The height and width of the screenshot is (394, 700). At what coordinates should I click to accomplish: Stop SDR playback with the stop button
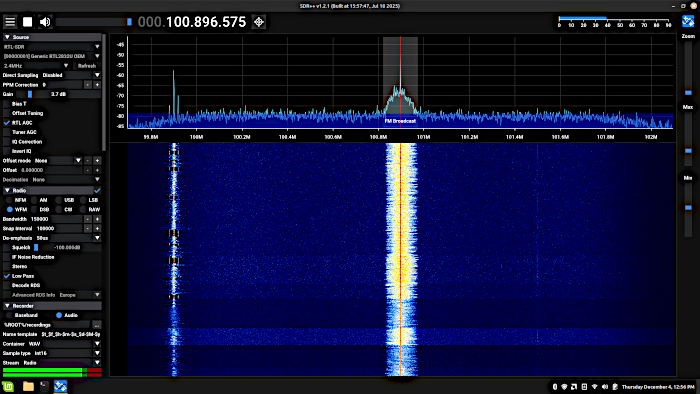[x=28, y=22]
